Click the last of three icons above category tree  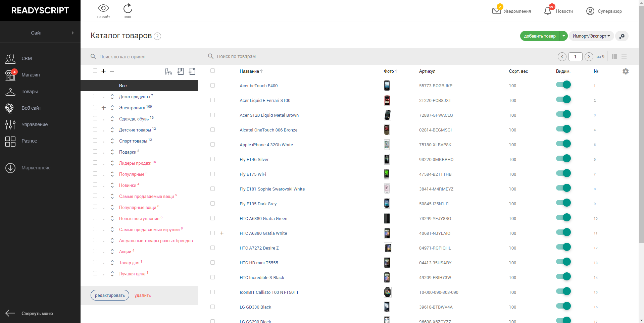192,71
